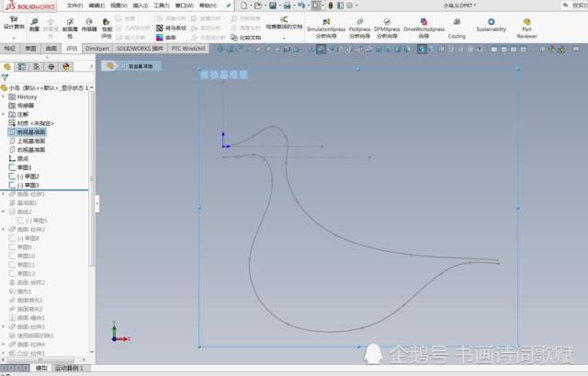Open the 文件(F) menu
Screen dimensions: 588x376
75,6
